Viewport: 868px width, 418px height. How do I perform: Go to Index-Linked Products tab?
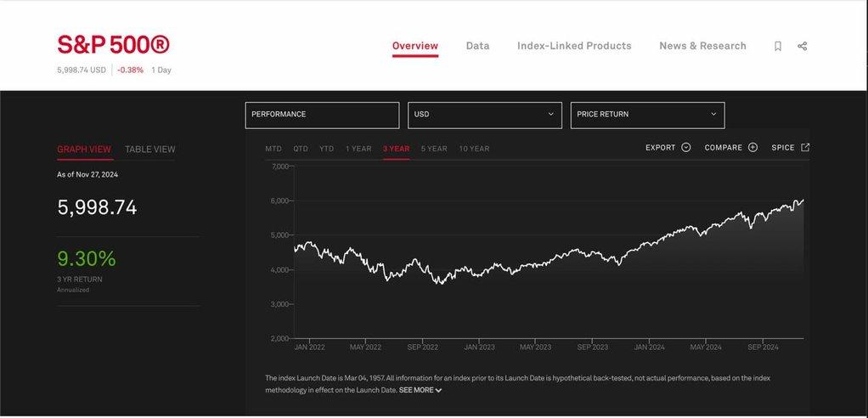(574, 46)
